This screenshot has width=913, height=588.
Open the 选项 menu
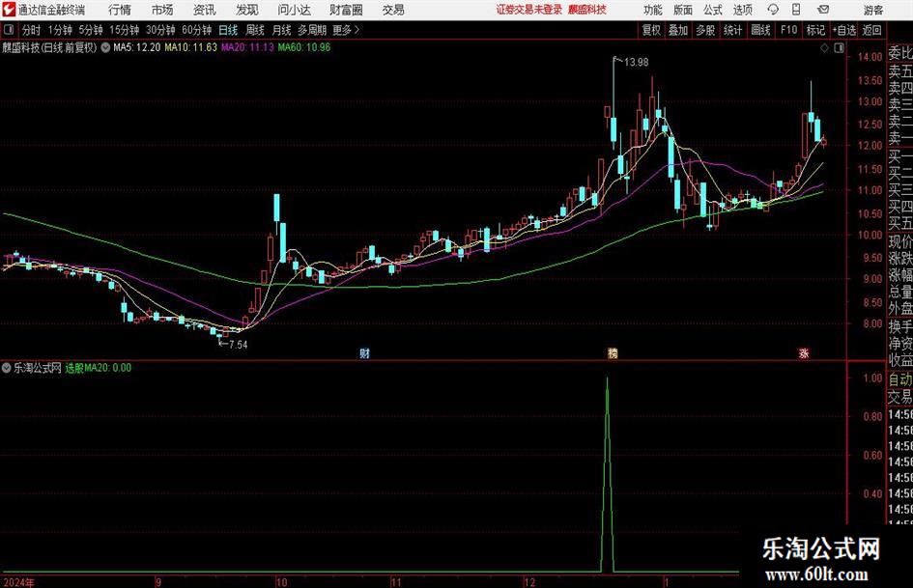[742, 10]
